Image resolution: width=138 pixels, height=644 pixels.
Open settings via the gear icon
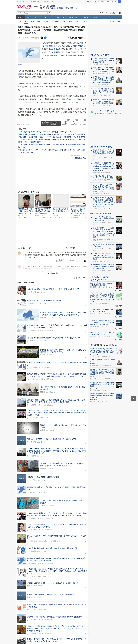click(120, 13)
